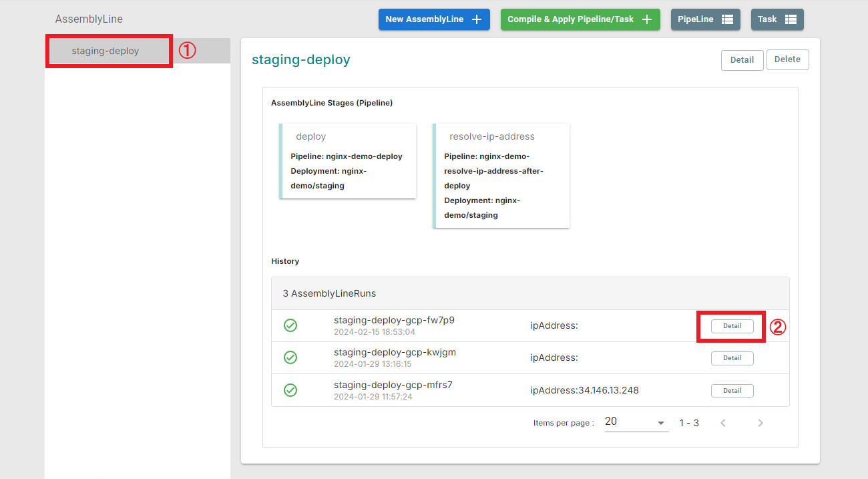Click the list icon on Task button
Viewport: 868px width, 479px height.
pos(791,19)
